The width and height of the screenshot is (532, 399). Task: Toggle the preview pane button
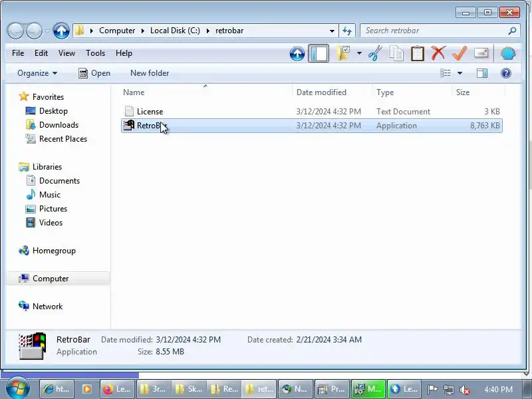481,73
